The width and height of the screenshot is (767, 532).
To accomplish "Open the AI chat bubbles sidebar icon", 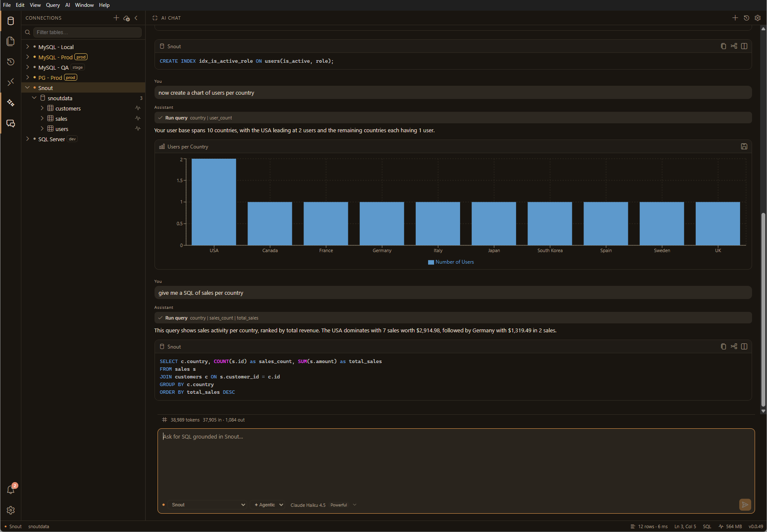I will tap(11, 123).
